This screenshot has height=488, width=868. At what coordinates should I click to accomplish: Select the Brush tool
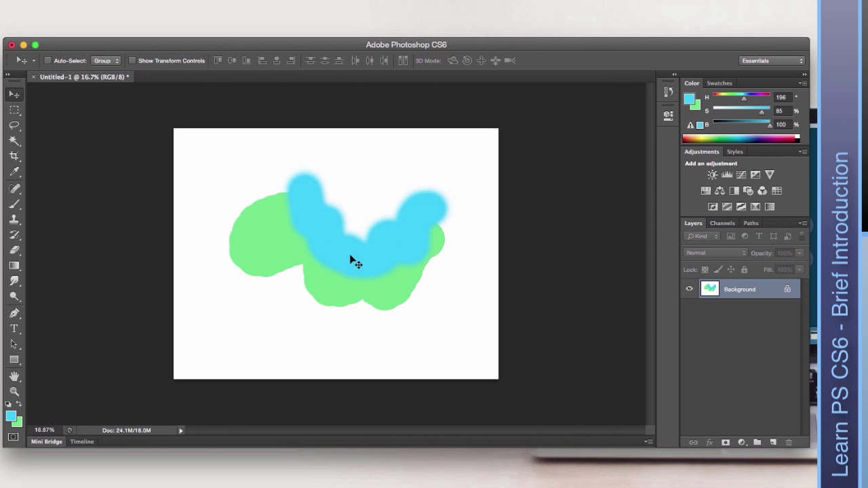(14, 204)
